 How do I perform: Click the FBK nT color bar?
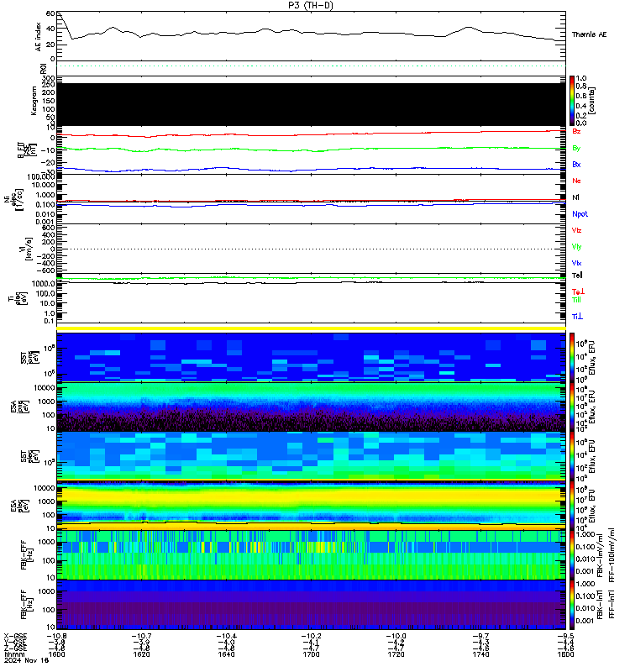pyautogui.click(x=572, y=605)
